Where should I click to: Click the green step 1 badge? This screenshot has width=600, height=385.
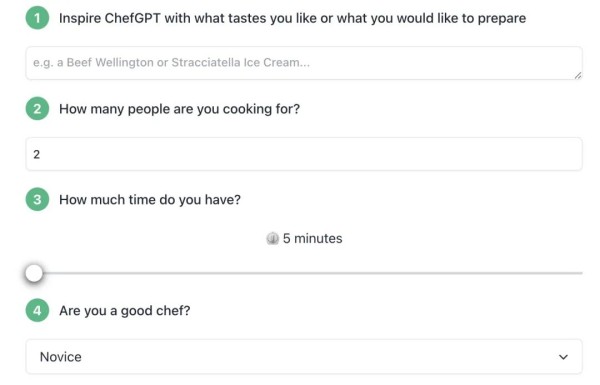[37, 18]
